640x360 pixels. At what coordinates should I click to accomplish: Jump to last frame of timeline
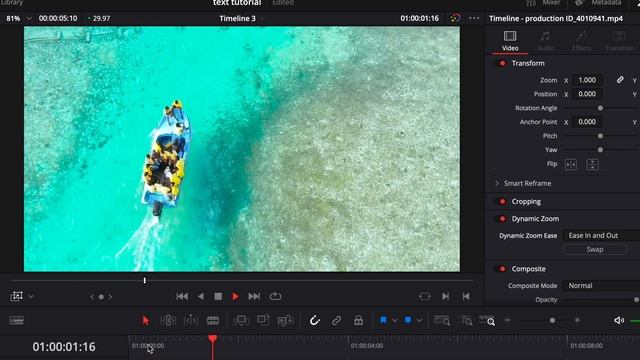click(x=254, y=296)
